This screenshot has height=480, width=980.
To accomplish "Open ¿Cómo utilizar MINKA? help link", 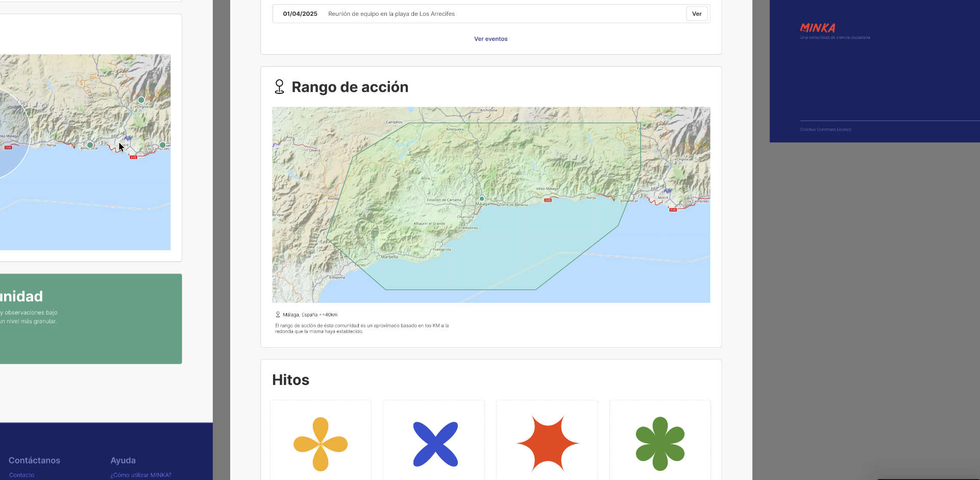I will tap(141, 475).
